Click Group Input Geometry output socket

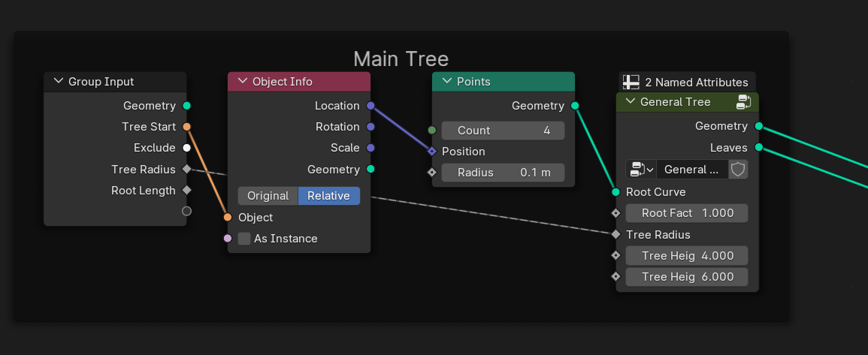[186, 106]
